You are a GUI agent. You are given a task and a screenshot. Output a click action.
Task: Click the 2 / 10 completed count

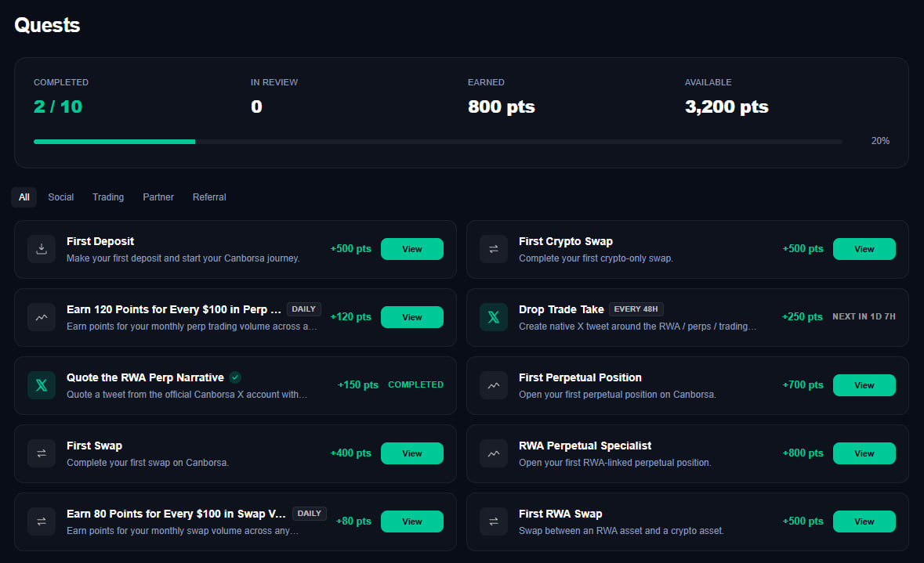point(58,106)
